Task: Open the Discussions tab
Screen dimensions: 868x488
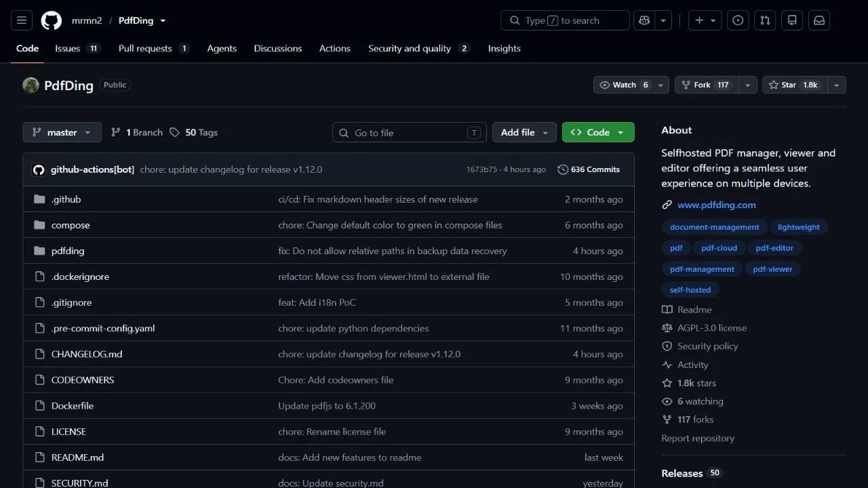Action: tap(278, 48)
